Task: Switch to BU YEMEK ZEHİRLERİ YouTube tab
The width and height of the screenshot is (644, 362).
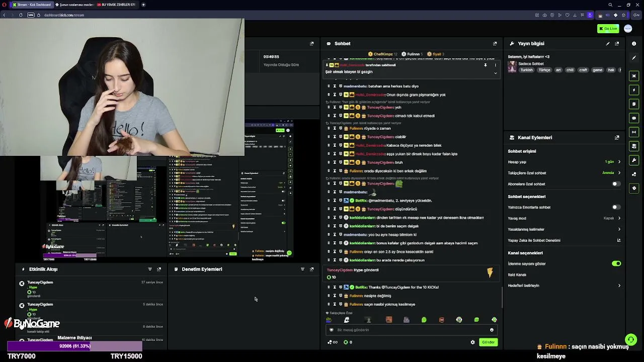Action: tap(117, 5)
